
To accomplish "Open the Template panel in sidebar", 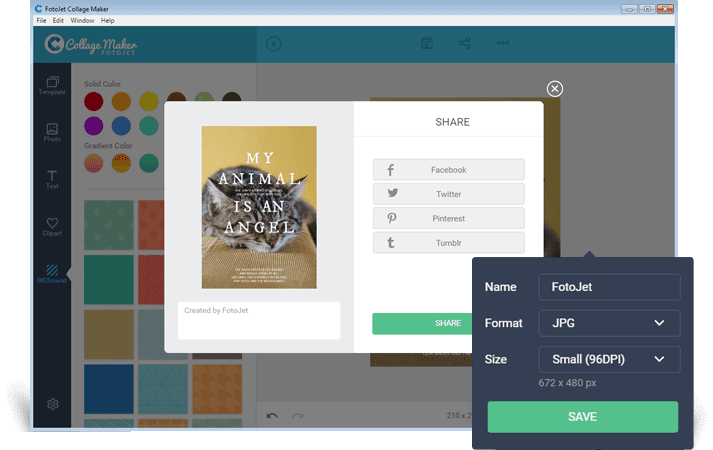I will tap(52, 85).
